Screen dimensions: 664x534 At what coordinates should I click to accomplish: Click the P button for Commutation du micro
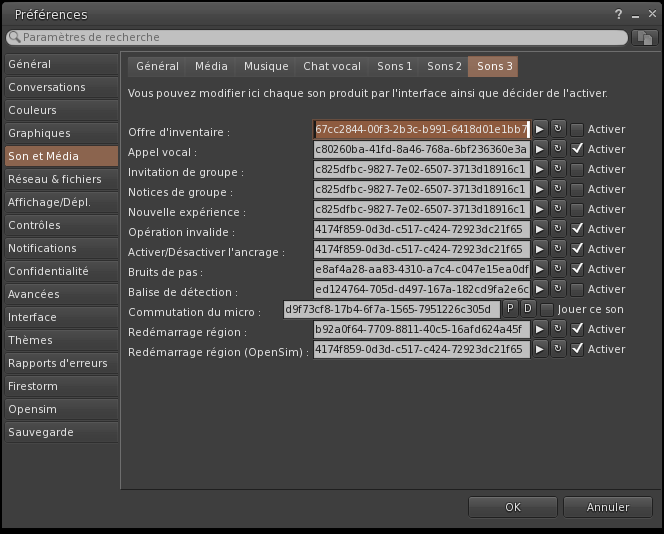510,309
